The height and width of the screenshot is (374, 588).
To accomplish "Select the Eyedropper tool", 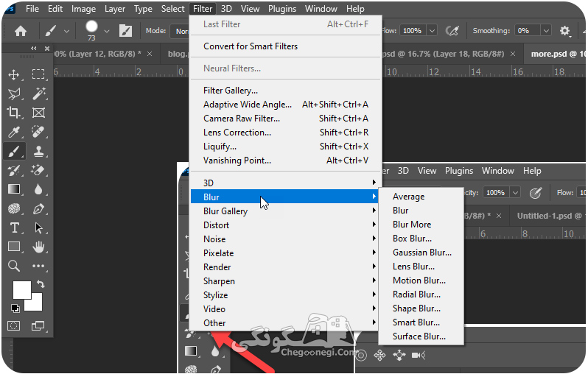I will (14, 132).
